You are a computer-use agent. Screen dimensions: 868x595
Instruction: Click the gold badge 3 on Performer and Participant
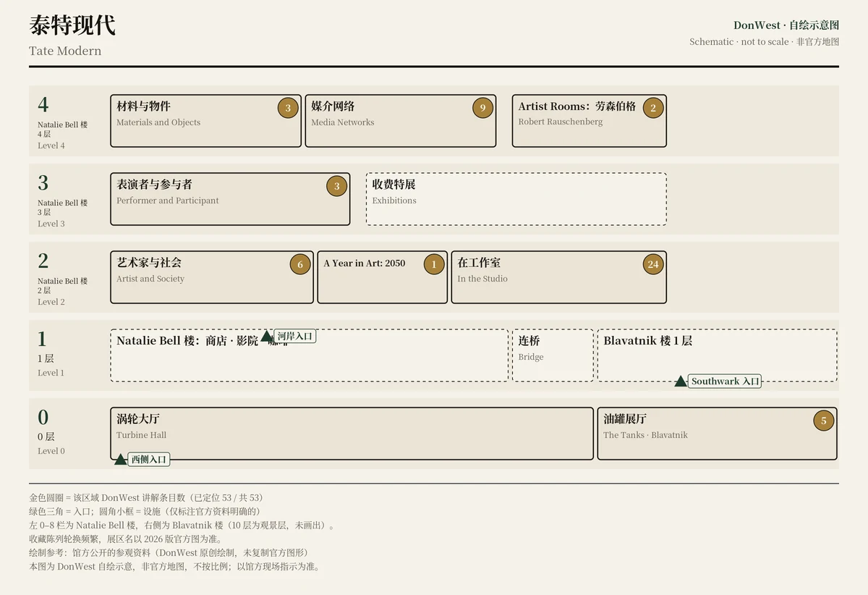[x=336, y=187]
